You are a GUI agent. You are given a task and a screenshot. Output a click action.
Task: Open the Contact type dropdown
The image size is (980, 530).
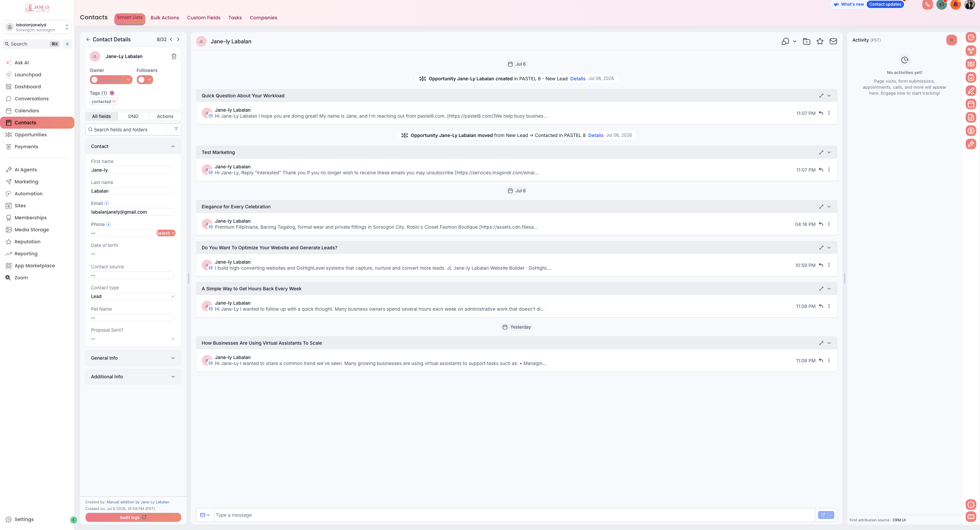point(133,296)
